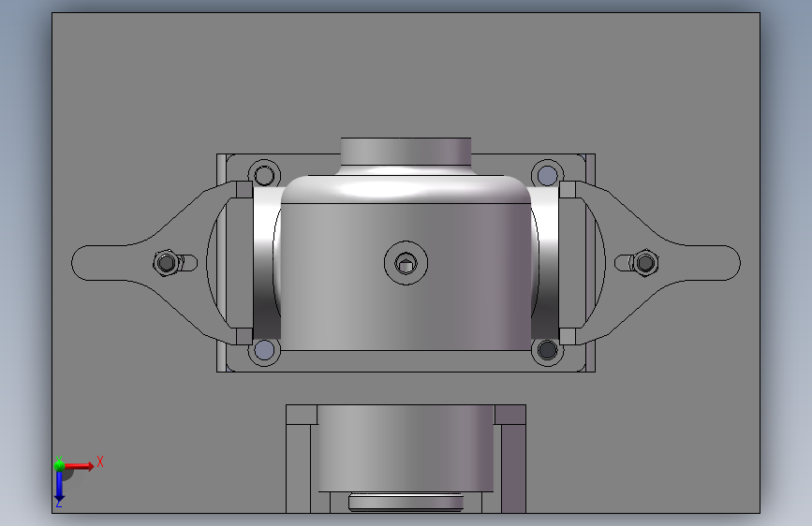Select the right lever arm's rounded handle end
The height and width of the screenshot is (526, 812).
coord(714,263)
